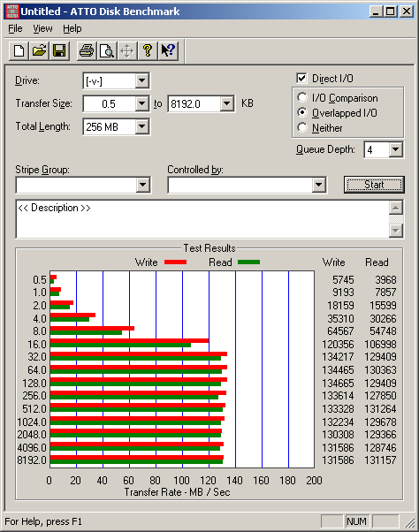Open the Help menu
This screenshot has width=419, height=532.
[x=72, y=28]
